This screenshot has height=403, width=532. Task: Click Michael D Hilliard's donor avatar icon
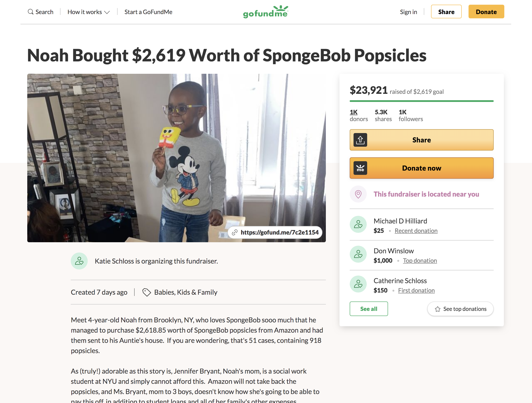pyautogui.click(x=358, y=224)
